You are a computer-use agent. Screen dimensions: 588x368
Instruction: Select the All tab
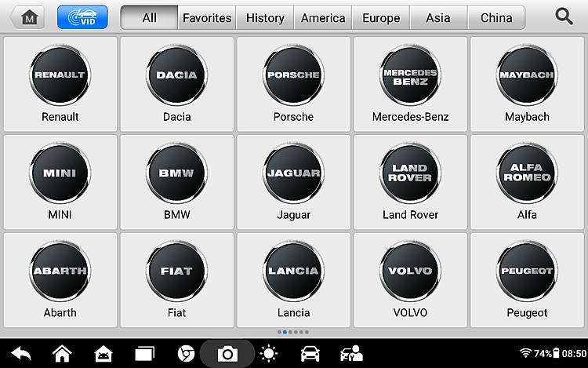149,17
